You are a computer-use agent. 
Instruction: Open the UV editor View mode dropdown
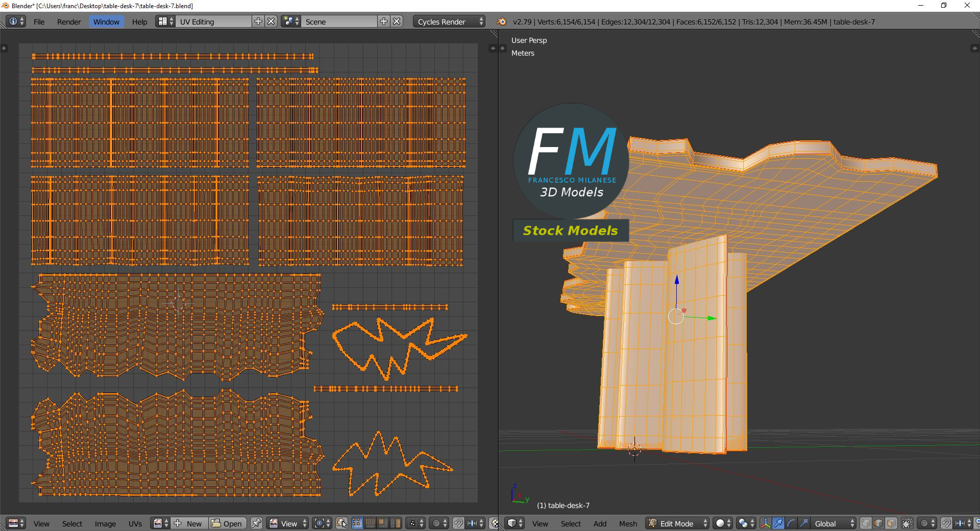pyautogui.click(x=288, y=523)
